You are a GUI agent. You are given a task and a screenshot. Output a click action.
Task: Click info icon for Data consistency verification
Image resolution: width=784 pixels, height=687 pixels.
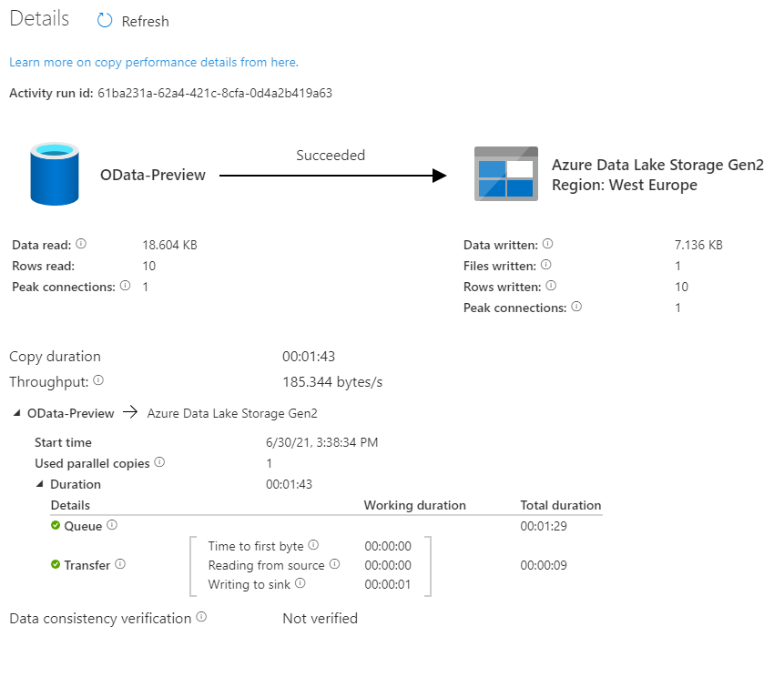(201, 617)
